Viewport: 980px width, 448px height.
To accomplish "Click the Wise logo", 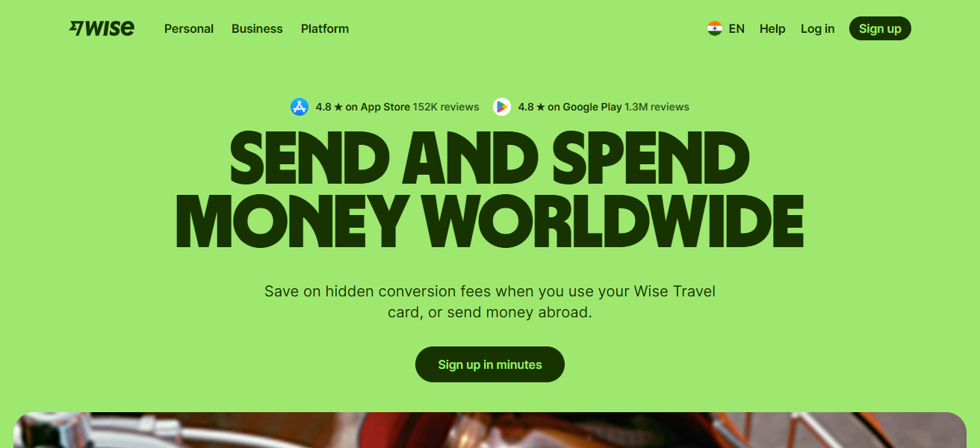I will click(x=102, y=28).
